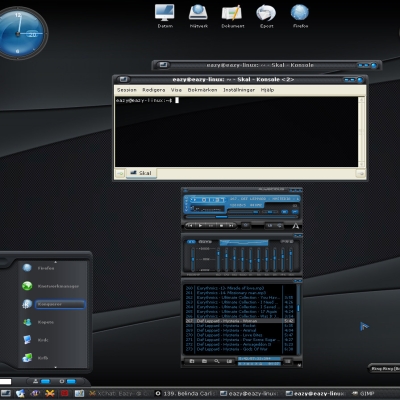Open the Visa menu in Konsole
This screenshot has height=400, width=400.
click(x=176, y=90)
